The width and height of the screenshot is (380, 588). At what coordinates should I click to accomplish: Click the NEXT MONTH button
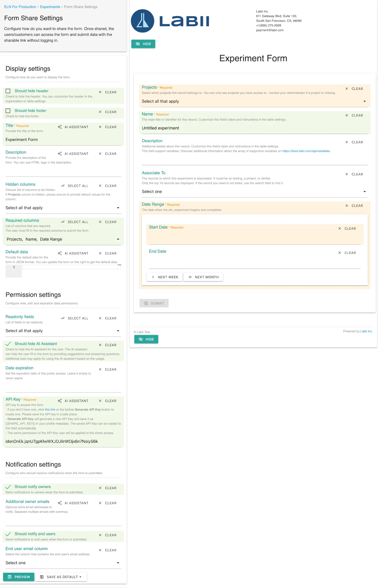click(203, 277)
